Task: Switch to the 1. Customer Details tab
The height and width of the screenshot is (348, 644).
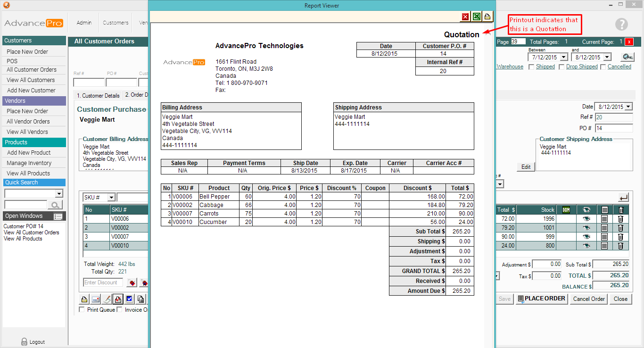Action: point(98,96)
